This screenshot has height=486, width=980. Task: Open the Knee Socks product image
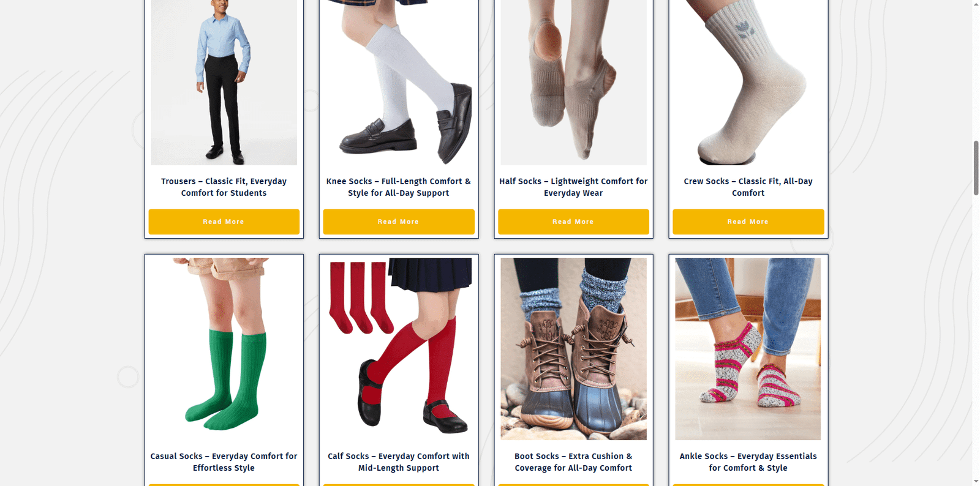coord(398,83)
